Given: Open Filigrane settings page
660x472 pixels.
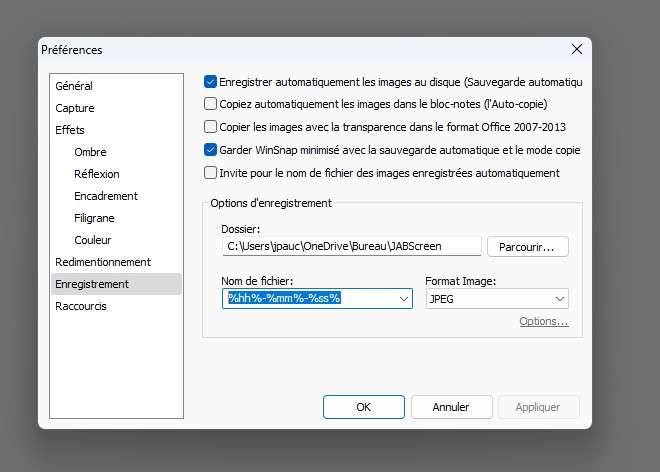Looking at the screenshot, I should point(94,218).
